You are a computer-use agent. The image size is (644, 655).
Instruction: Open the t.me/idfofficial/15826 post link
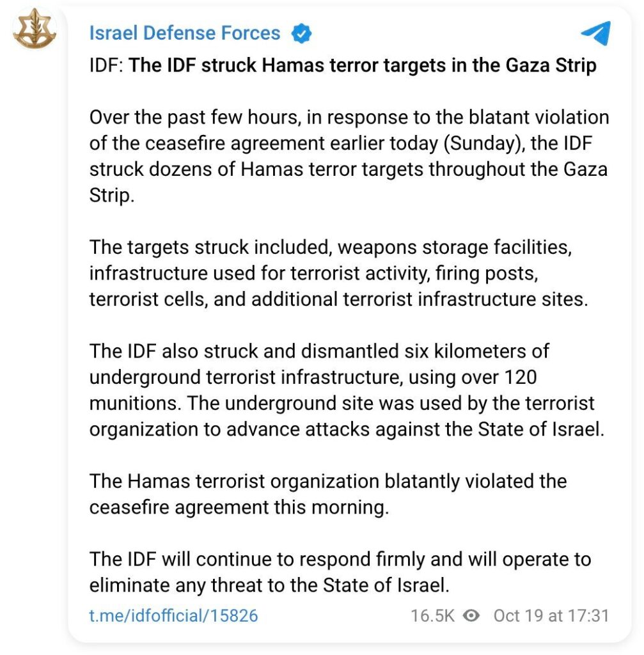click(173, 616)
